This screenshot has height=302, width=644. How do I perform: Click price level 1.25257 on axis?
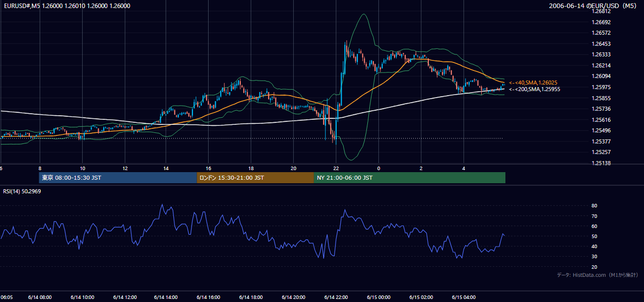pyautogui.click(x=600, y=152)
